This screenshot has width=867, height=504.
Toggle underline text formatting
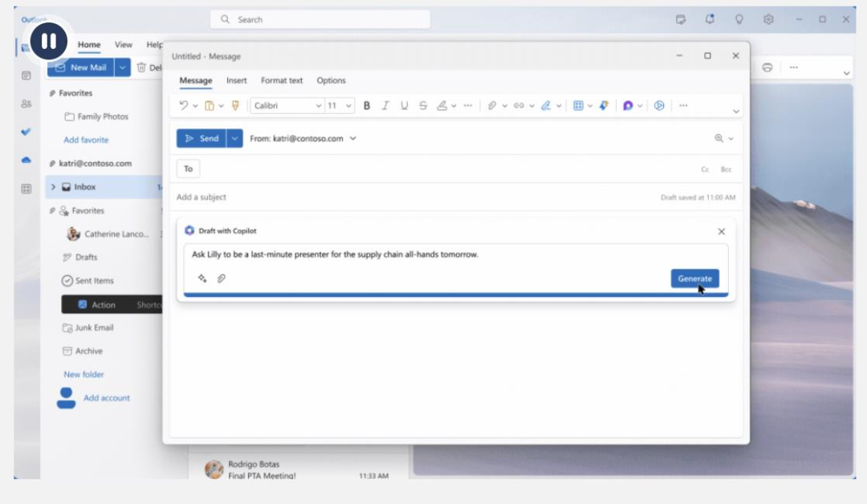[x=404, y=106]
